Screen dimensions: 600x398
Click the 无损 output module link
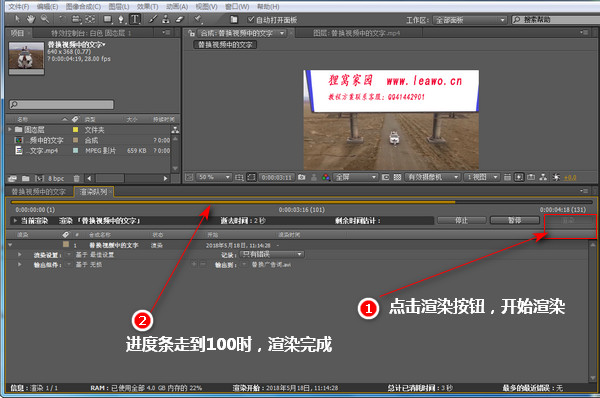(96, 264)
